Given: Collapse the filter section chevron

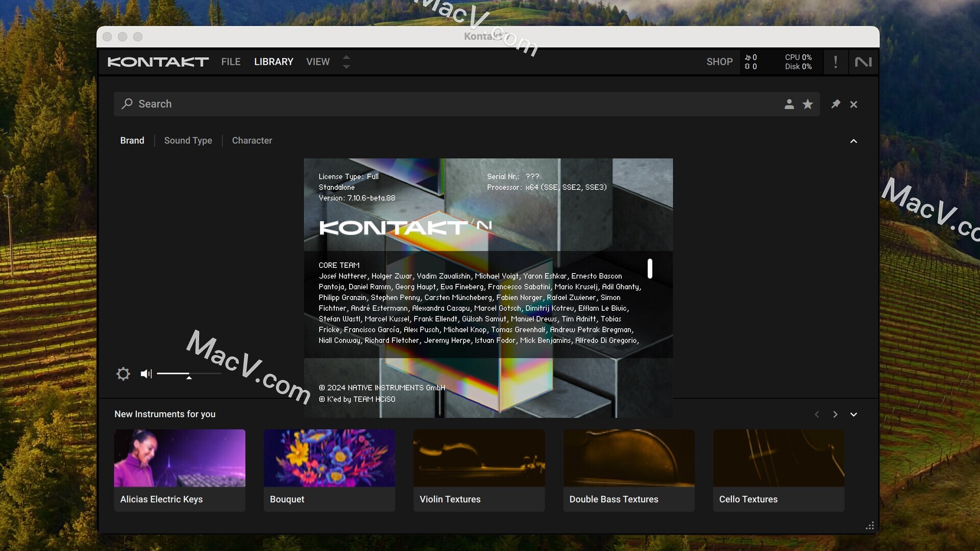Looking at the screenshot, I should pos(853,141).
